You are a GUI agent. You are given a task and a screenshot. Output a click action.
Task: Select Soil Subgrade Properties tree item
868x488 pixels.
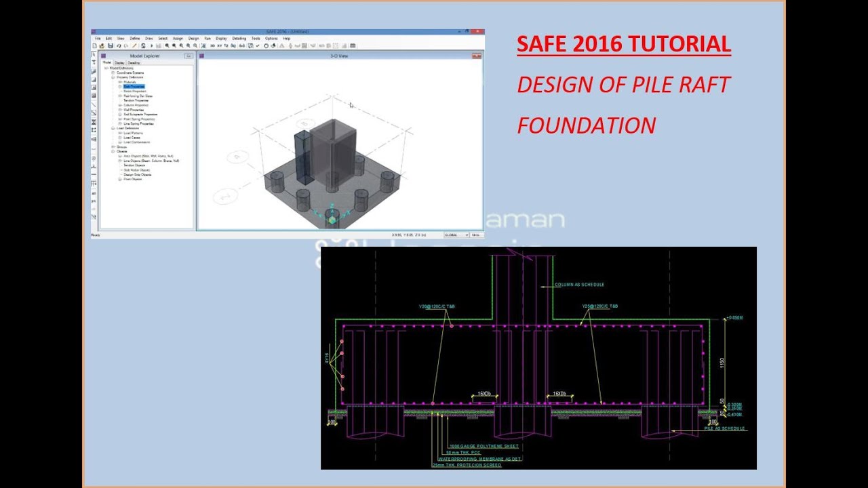point(140,115)
